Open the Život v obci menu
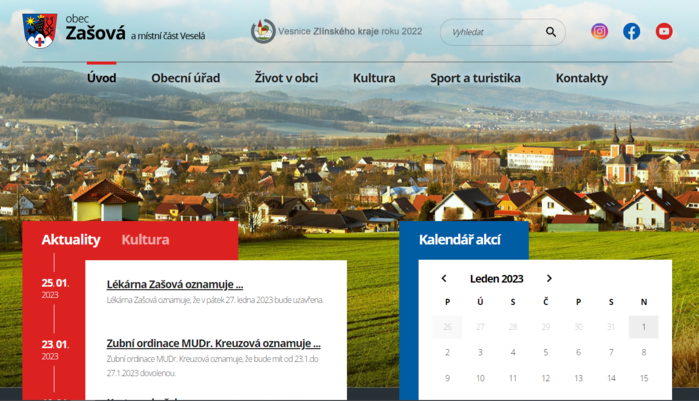This screenshot has height=401, width=699. 286,78
